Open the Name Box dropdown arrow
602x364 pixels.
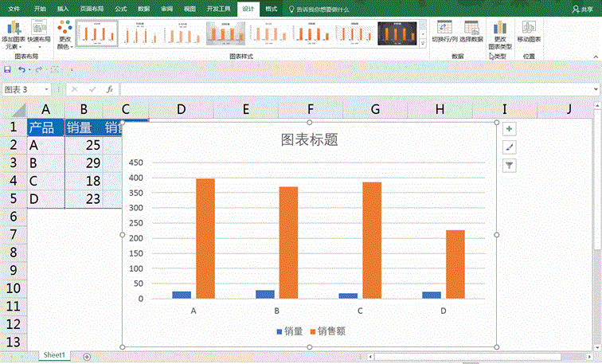coord(48,89)
